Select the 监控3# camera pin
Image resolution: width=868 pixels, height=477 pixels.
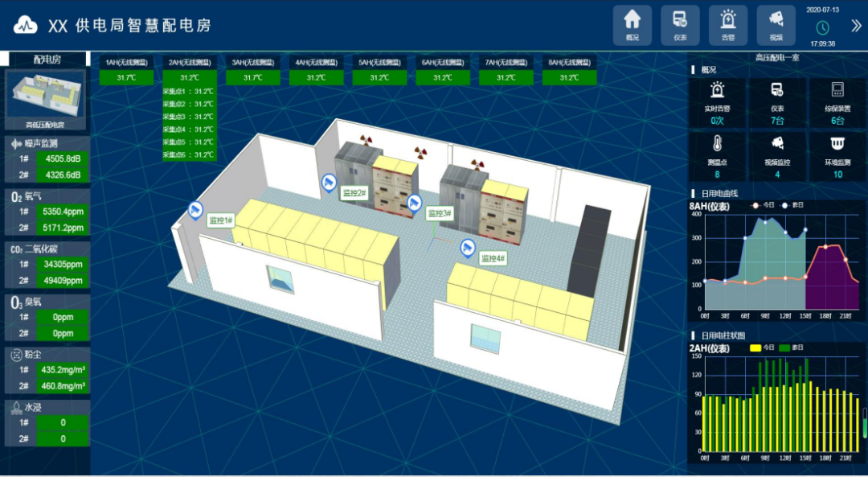coord(415,203)
